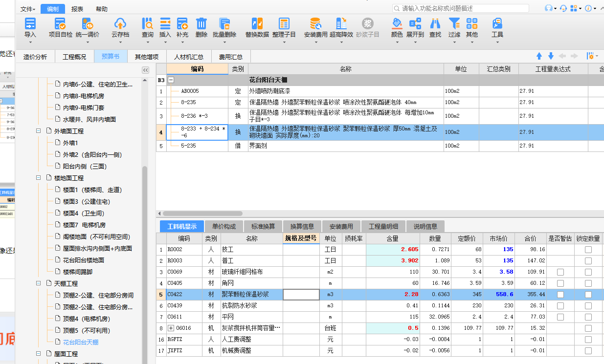This screenshot has height=364, width=604.
Task: Toggle 是否暂估 checkbox for 抗裂防水砂浆
Action: tap(560, 306)
